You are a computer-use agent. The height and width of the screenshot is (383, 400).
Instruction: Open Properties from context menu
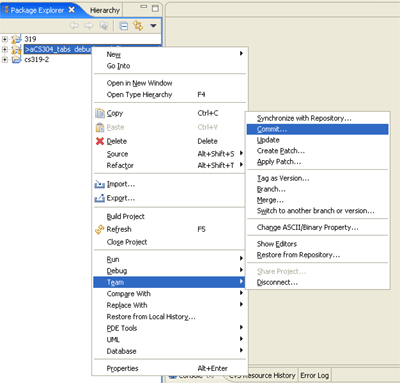pyautogui.click(x=170, y=368)
